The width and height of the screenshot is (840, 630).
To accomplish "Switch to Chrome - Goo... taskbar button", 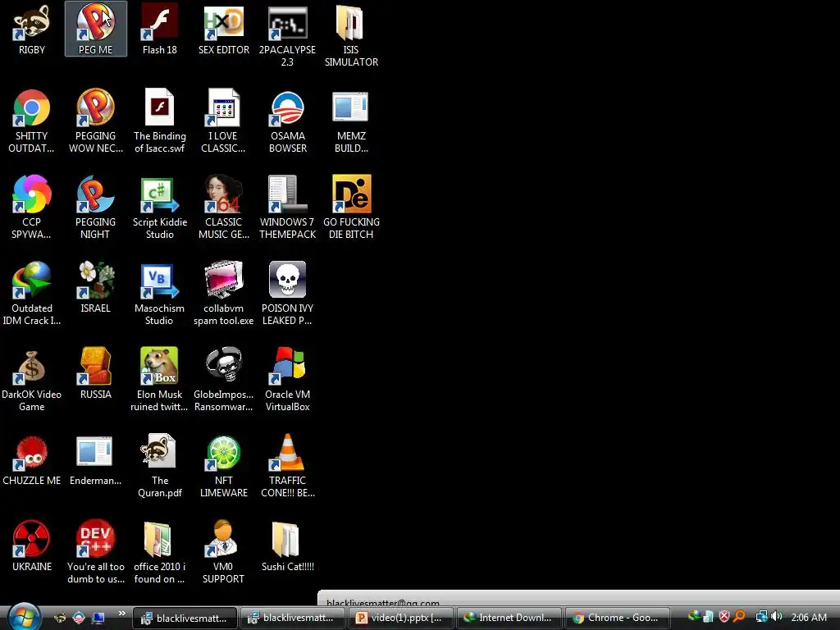I will coord(617,619).
